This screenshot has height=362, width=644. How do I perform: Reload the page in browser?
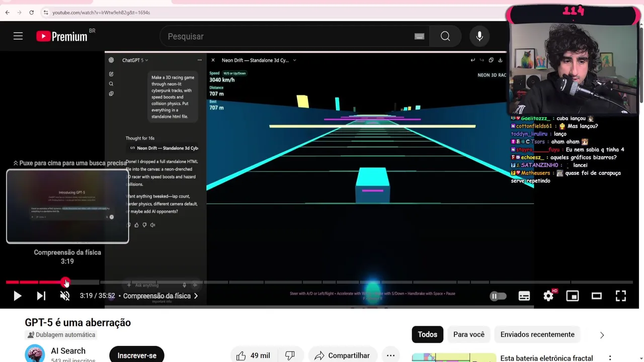click(31, 12)
